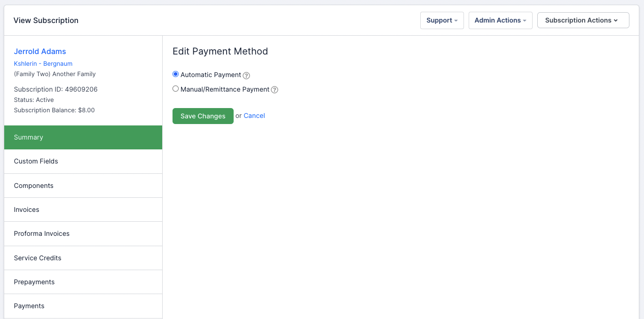Viewport: 644px width, 319px height.
Task: Open the Support dropdown
Action: click(441, 20)
